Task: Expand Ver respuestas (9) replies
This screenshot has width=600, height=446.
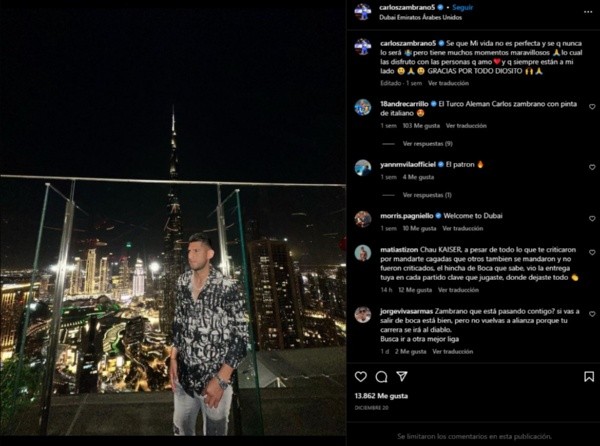Action: 427,144
